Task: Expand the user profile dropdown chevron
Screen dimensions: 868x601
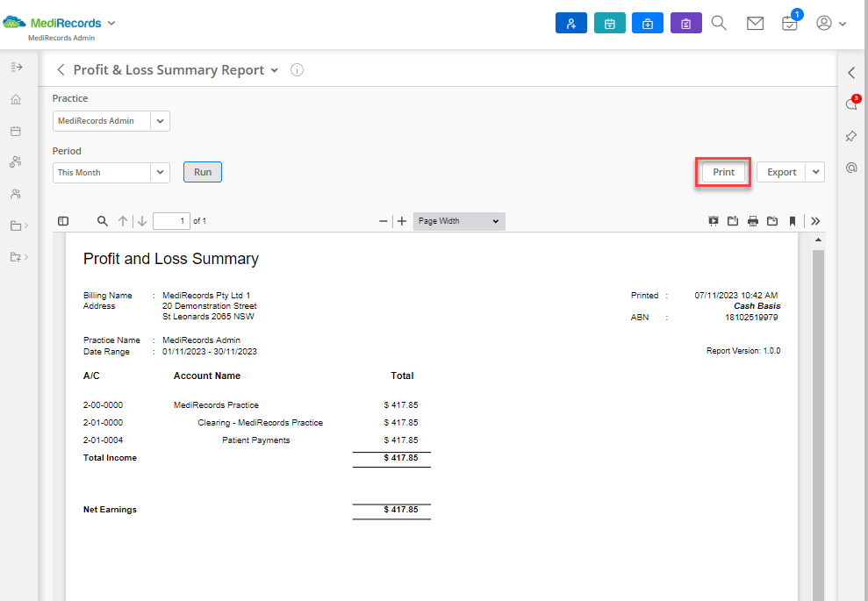Action: coord(843,24)
